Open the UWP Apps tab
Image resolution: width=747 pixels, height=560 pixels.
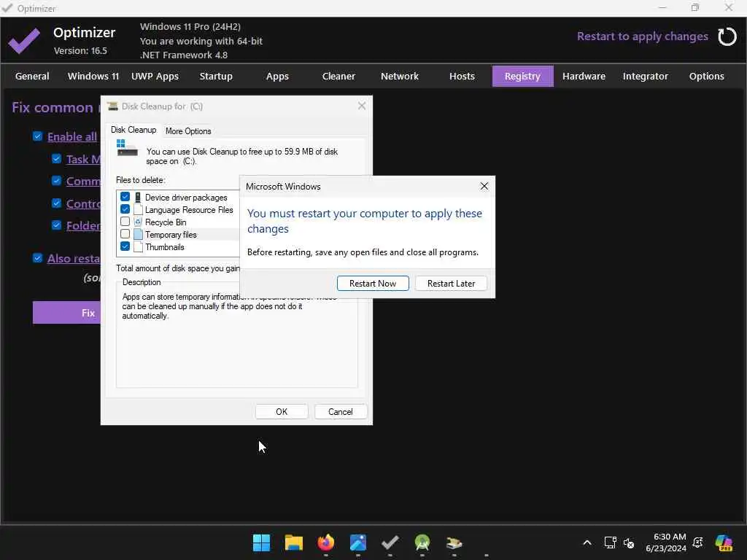pyautogui.click(x=155, y=76)
